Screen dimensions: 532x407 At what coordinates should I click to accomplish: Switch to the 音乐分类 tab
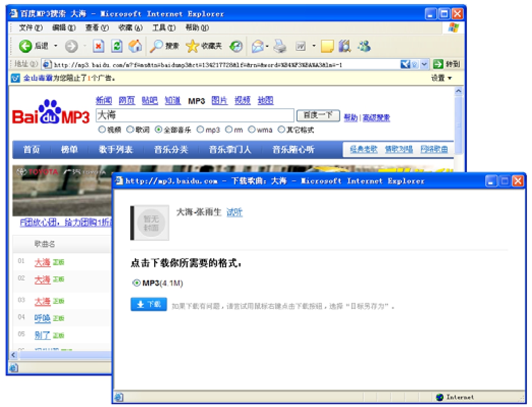coord(171,149)
